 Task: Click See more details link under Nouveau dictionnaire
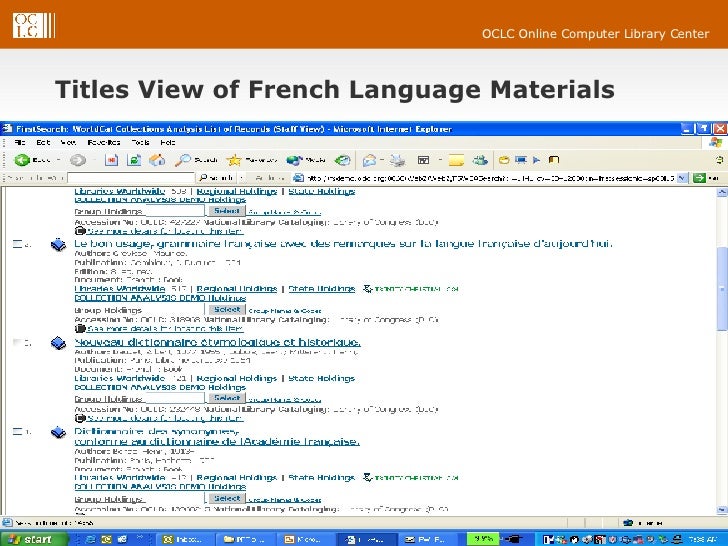tap(165, 418)
